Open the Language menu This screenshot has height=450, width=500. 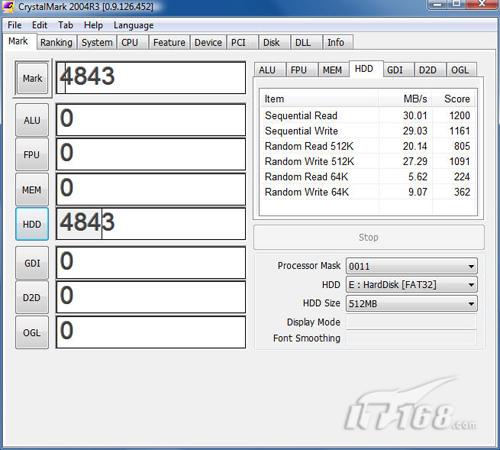point(133,25)
